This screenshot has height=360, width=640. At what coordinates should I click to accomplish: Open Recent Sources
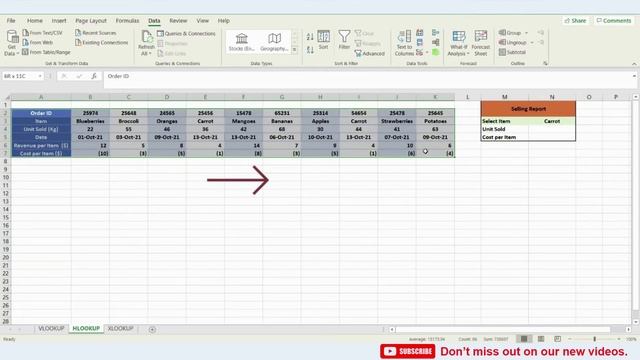[x=96, y=33]
